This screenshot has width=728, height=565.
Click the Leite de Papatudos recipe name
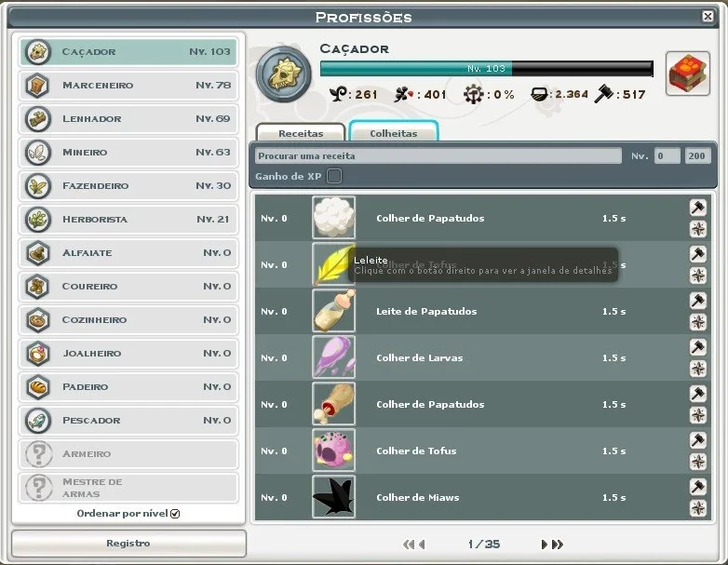[426, 312]
